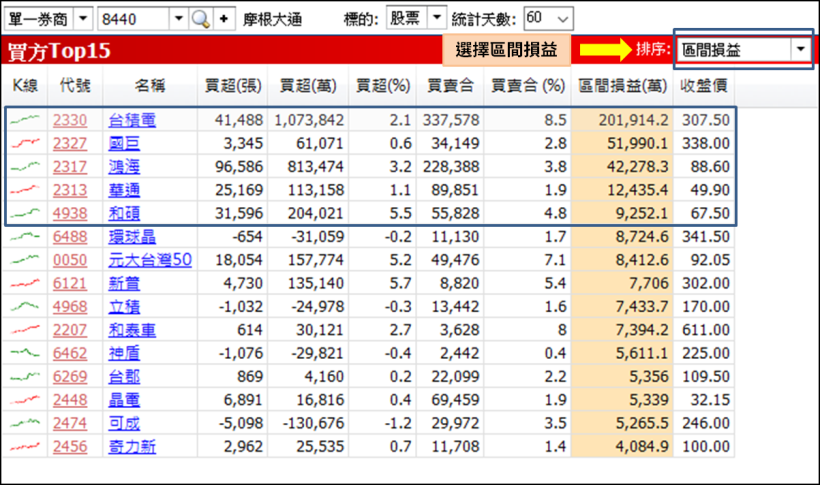Click the 8440 broker code input field
This screenshot has height=485, width=820.
[133, 19]
